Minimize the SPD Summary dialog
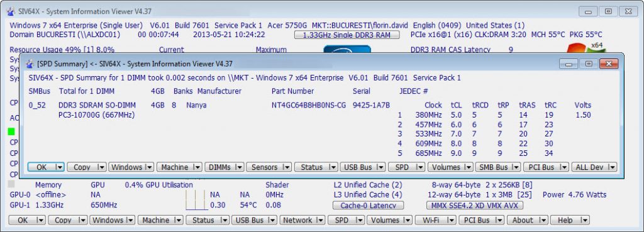This screenshot has width=644, height=232. coord(569,64)
